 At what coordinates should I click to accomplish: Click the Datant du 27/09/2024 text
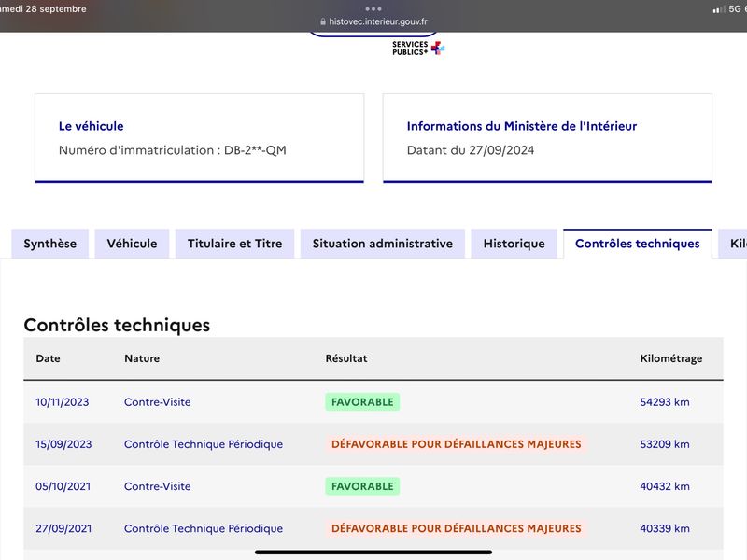coord(471,150)
